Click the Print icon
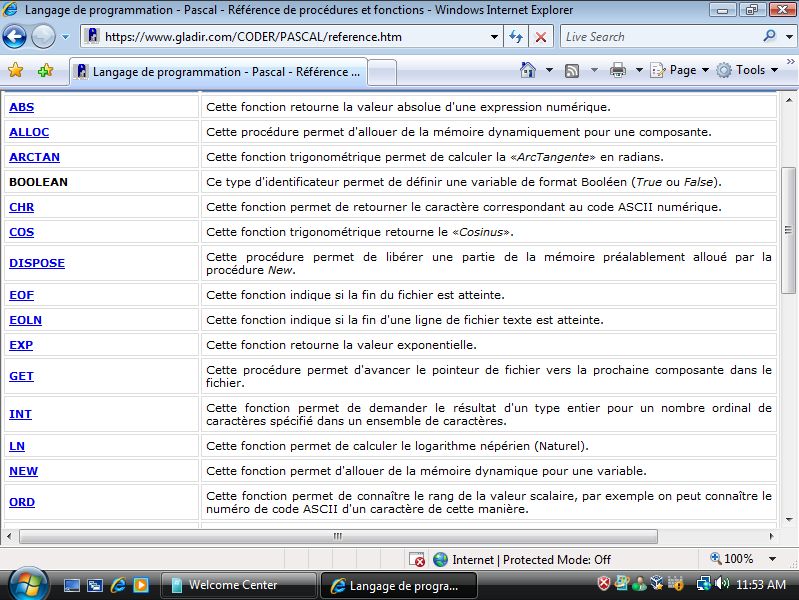 618,70
